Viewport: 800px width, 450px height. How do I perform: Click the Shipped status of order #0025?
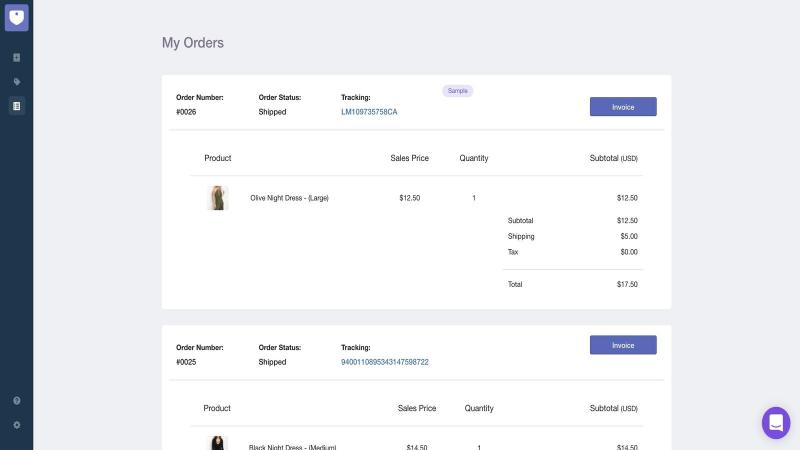(272, 362)
